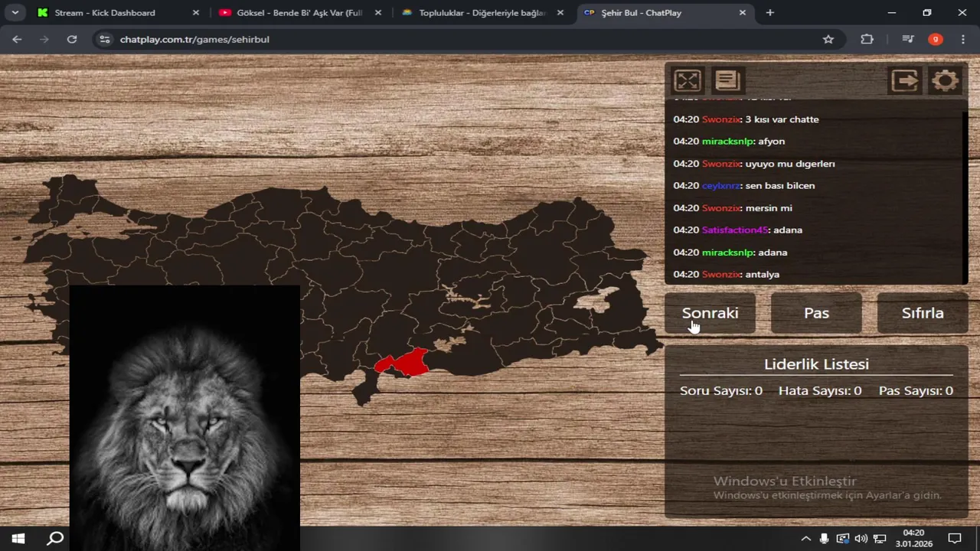Open the Windows Start menu

click(18, 538)
